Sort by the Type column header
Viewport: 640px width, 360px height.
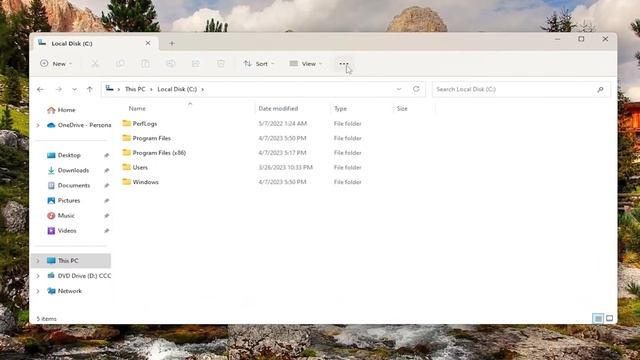pos(340,109)
